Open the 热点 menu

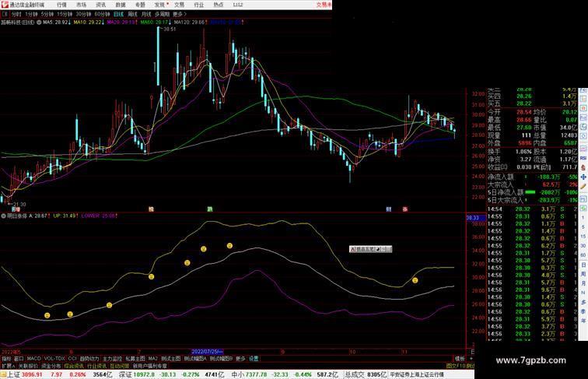click(219, 5)
